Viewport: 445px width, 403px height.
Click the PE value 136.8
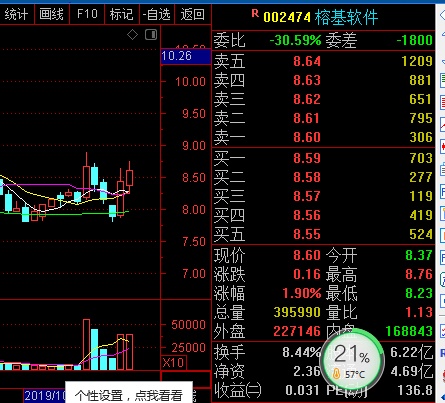pos(415,390)
